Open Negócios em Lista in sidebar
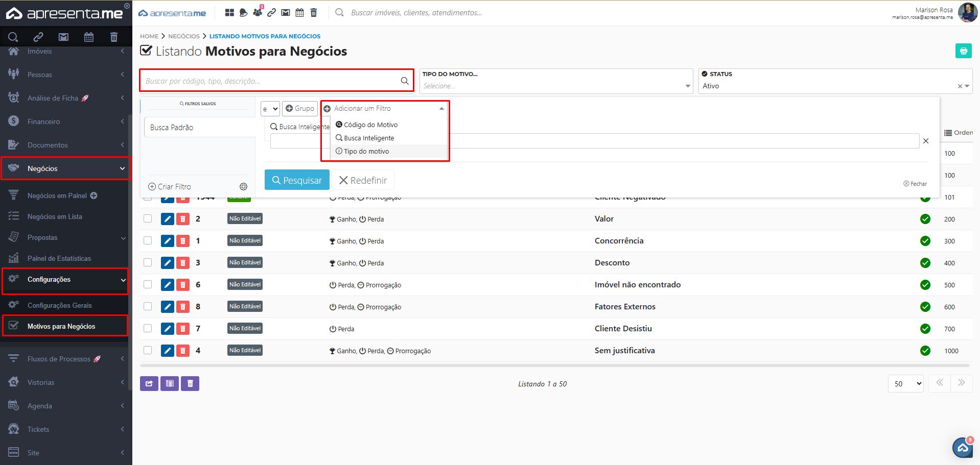980x465 pixels. click(55, 216)
